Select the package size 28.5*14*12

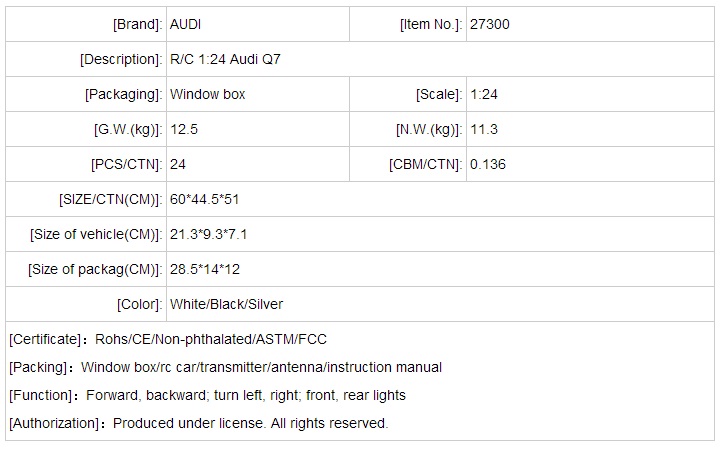(205, 269)
